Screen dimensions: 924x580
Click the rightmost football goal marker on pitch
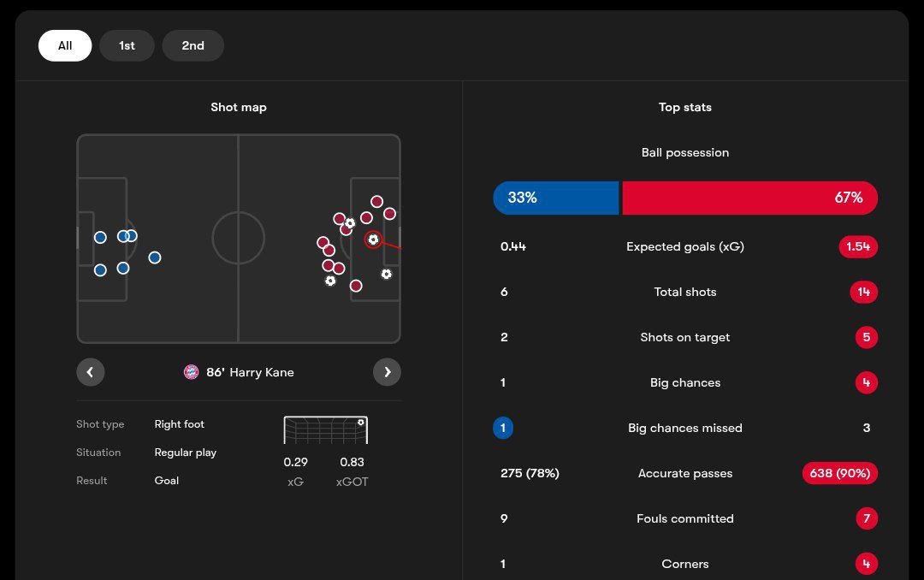click(386, 274)
